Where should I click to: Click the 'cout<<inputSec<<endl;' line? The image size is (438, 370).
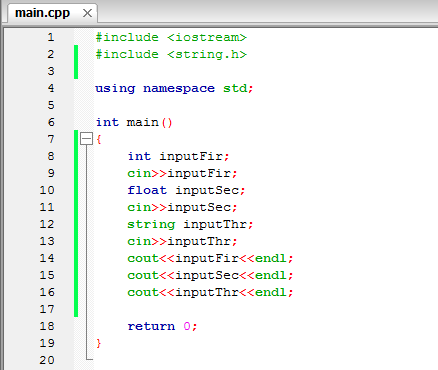coord(210,275)
